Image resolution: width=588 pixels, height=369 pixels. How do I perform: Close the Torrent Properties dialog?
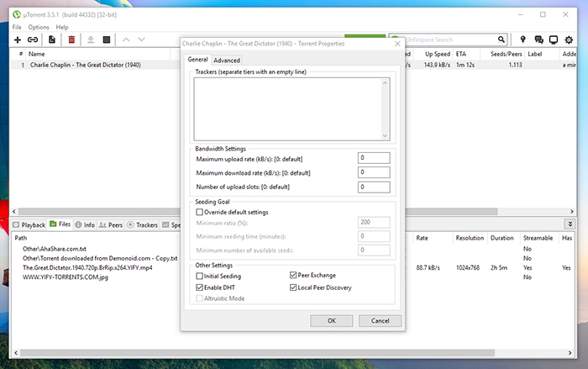point(397,44)
